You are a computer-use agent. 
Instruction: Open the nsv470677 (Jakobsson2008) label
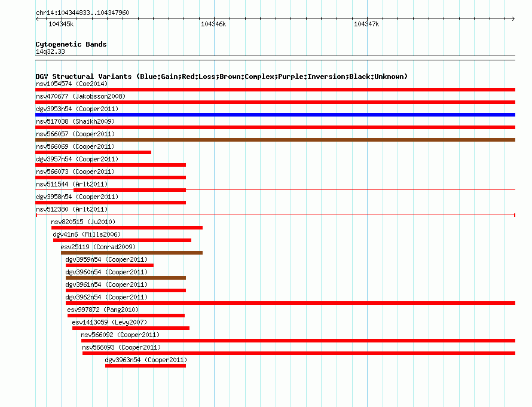pyautogui.click(x=81, y=96)
